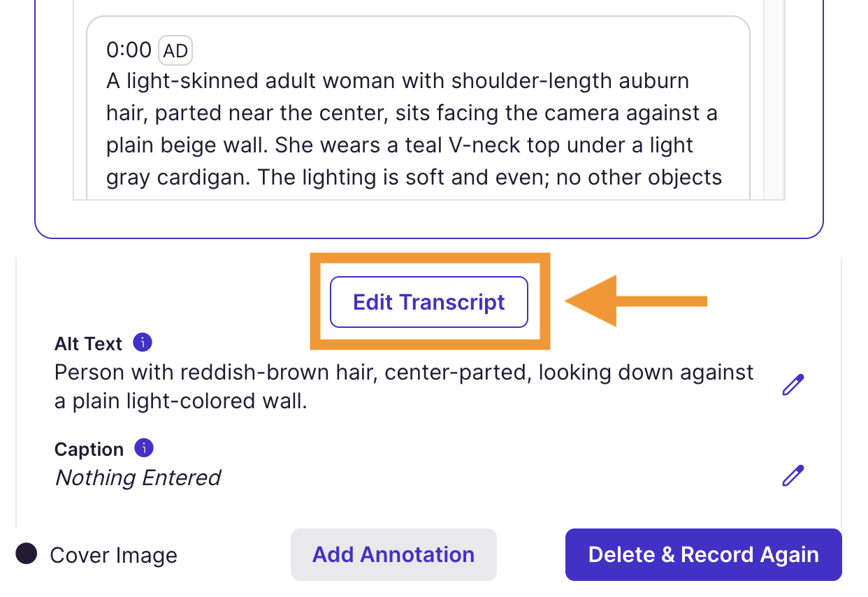Enable editing via the alt text pencil control
The width and height of the screenshot is (868, 597).
(x=793, y=384)
